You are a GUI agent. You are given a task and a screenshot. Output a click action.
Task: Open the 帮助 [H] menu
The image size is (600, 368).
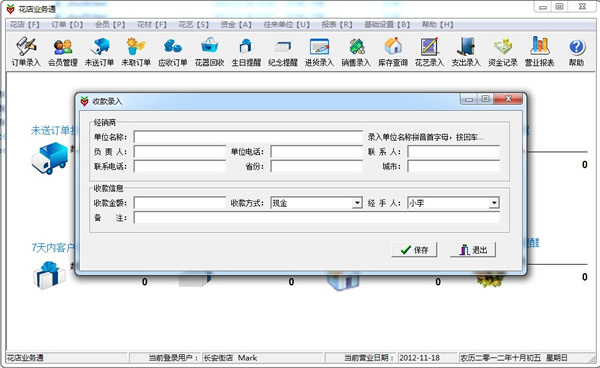[x=437, y=24]
